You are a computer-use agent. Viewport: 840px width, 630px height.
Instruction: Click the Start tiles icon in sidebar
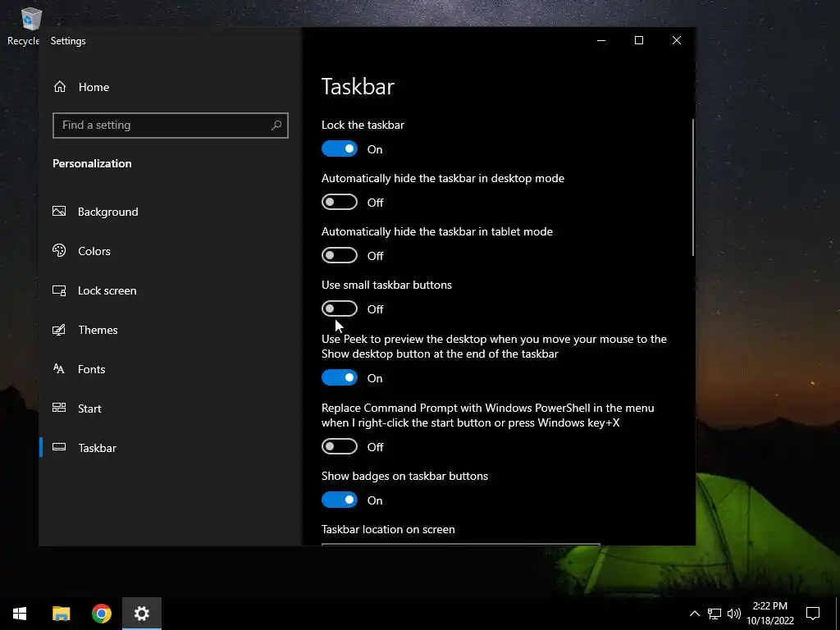click(x=59, y=408)
